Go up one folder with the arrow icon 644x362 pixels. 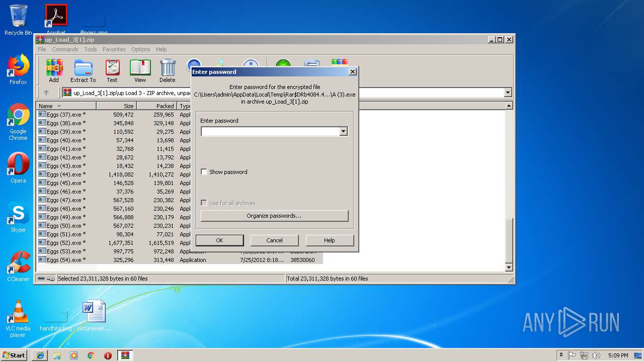(46, 93)
